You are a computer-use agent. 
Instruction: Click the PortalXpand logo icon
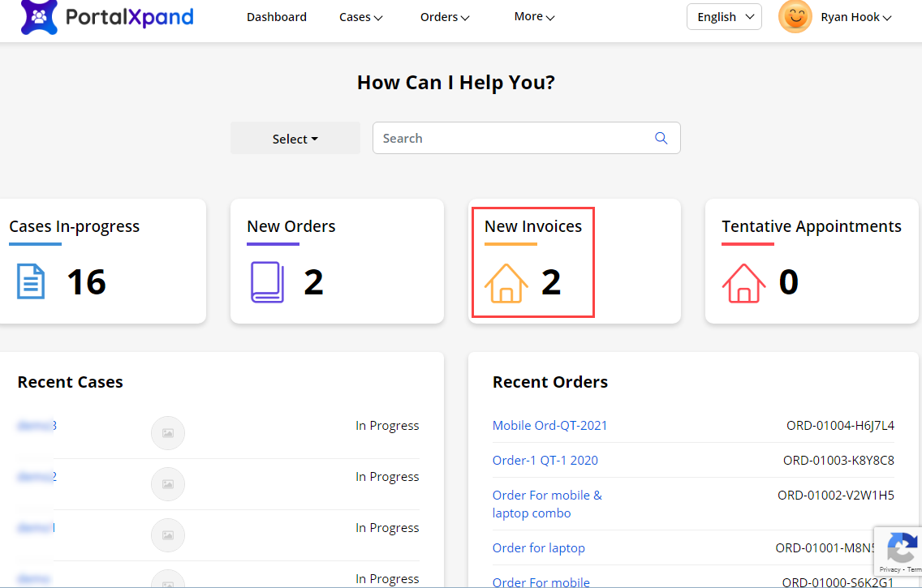point(39,16)
